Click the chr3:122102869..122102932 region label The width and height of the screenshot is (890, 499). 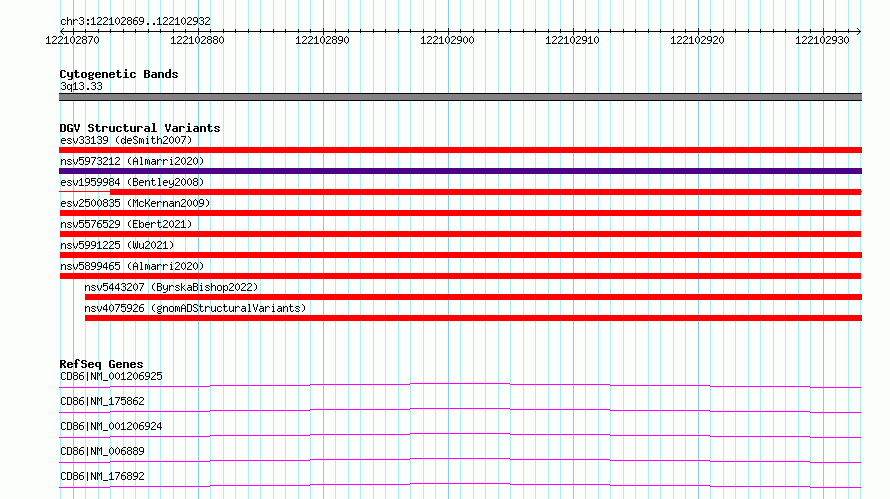click(x=135, y=21)
